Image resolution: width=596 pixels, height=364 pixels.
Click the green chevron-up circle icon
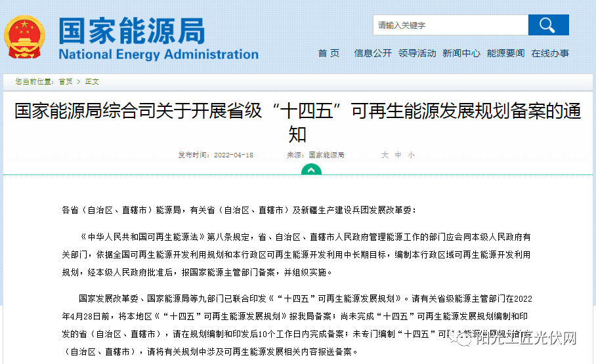pyautogui.click(x=311, y=171)
